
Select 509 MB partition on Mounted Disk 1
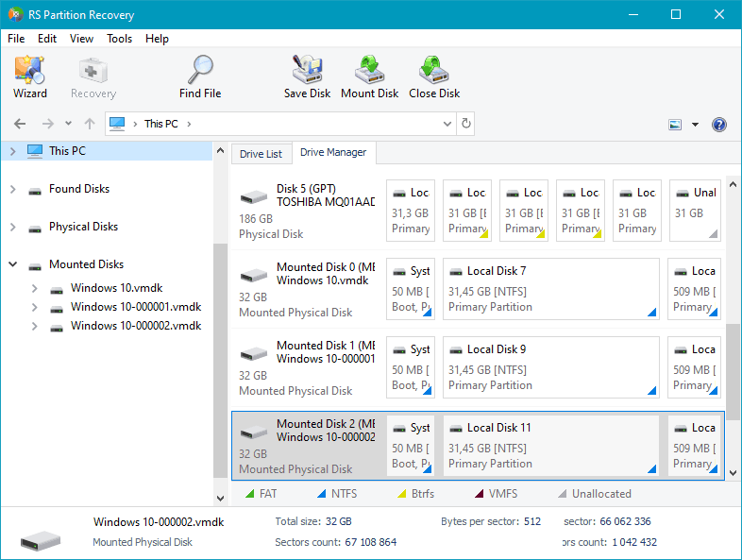click(694, 367)
